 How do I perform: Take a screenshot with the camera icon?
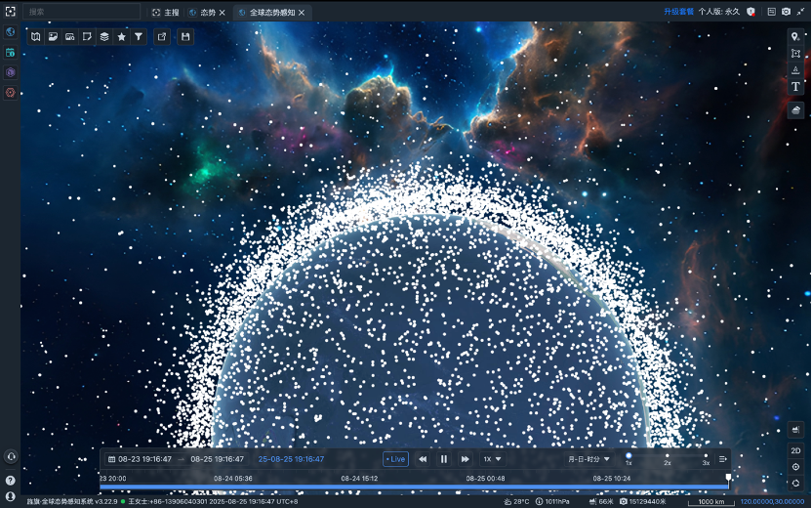point(786,12)
